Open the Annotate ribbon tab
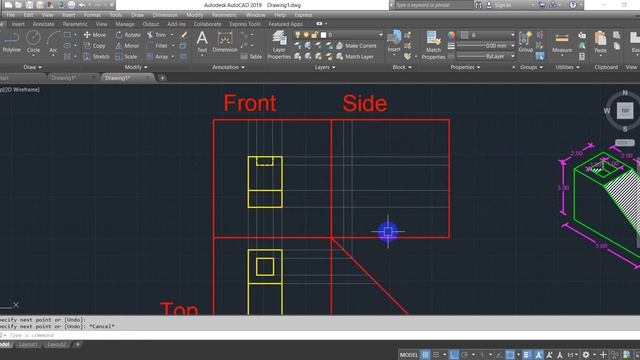This screenshot has height=360, width=640. click(43, 24)
